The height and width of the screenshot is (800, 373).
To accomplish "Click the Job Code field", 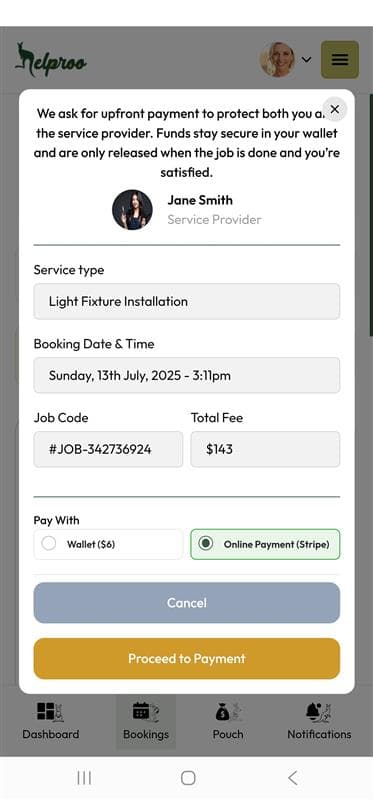I will pyautogui.click(x=108, y=449).
